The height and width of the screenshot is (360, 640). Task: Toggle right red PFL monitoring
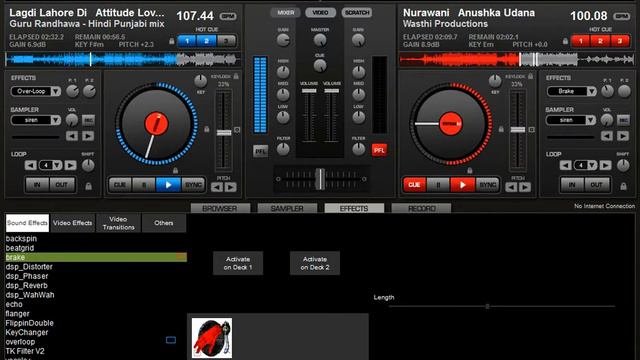point(379,150)
